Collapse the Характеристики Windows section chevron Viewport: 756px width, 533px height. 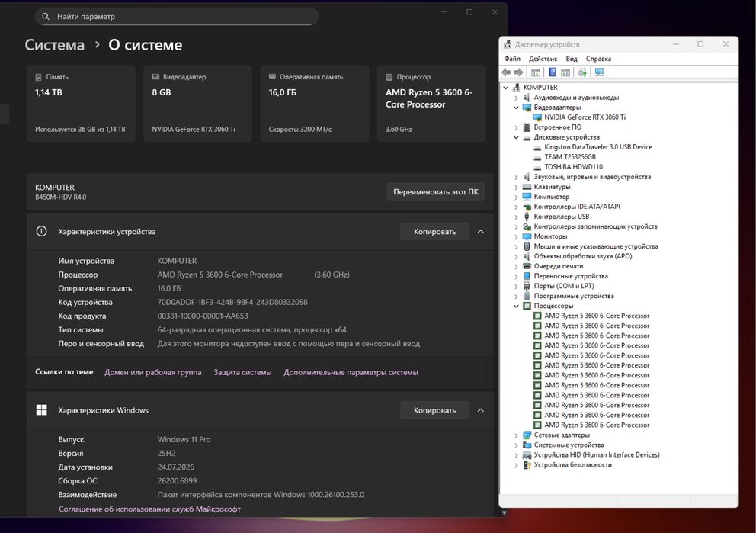tap(481, 410)
